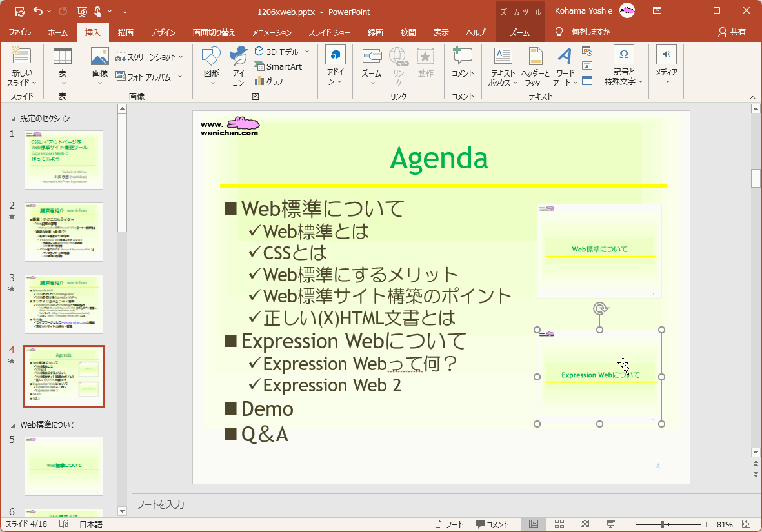
Task: Toggle touch/mouse mode icon
Action: point(98,11)
